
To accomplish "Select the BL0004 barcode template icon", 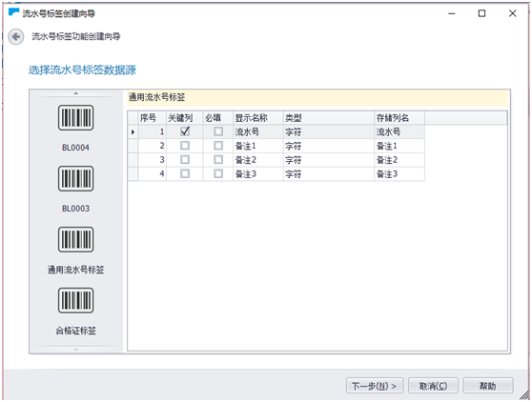I will [x=75, y=117].
